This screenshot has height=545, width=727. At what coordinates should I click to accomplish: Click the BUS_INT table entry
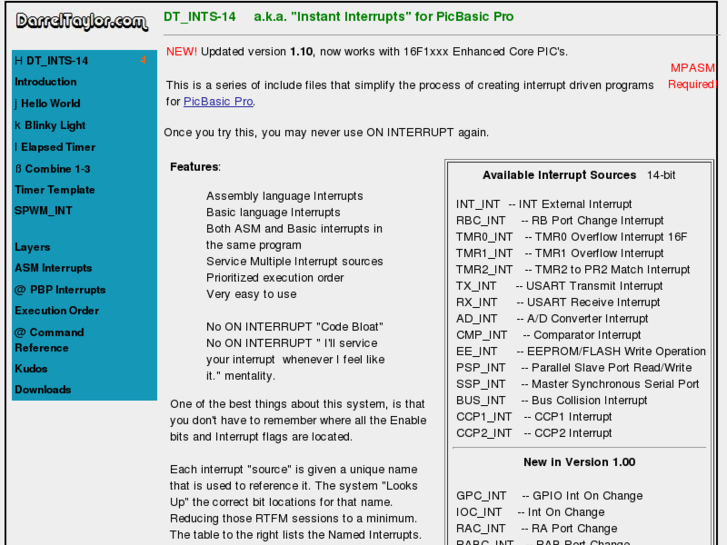tap(551, 400)
